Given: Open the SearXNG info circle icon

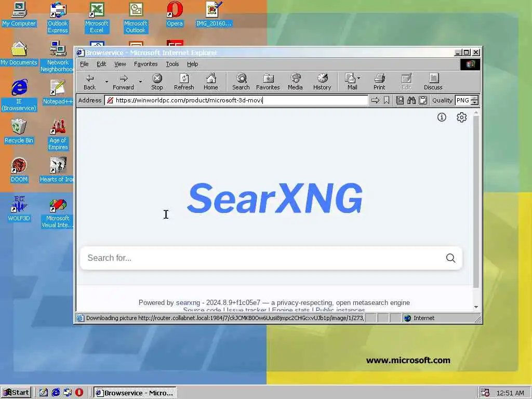Looking at the screenshot, I should coord(442,117).
